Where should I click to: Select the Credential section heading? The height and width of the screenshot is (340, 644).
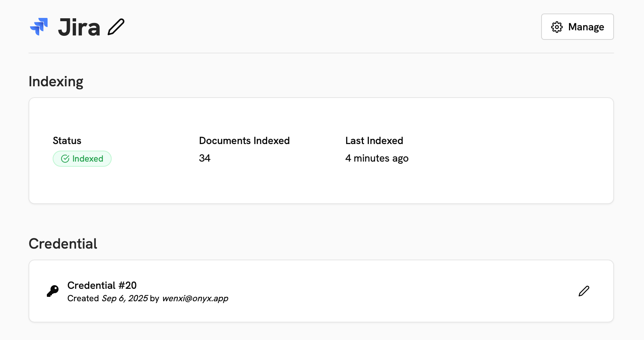(63, 243)
